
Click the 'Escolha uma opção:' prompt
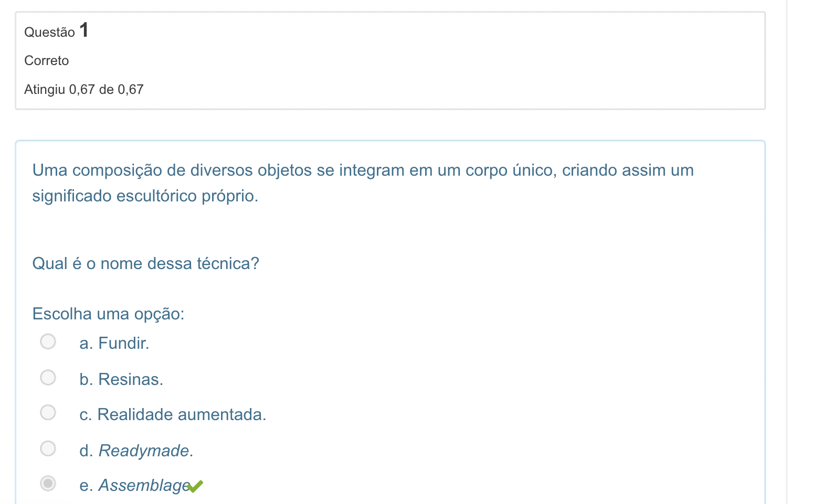109,314
